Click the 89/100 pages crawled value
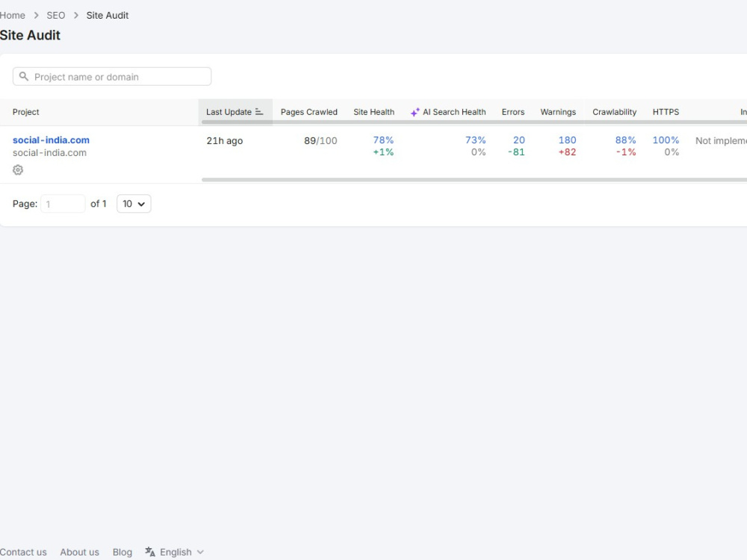This screenshot has width=747, height=560. coord(320,140)
